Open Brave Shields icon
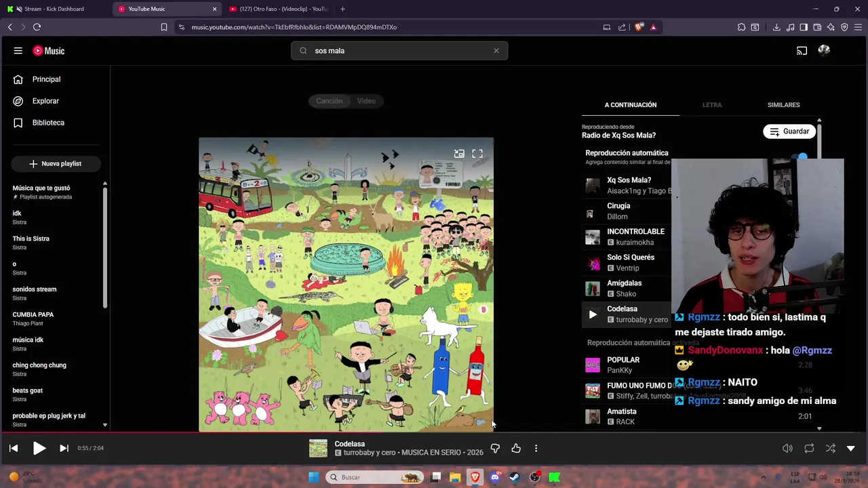The image size is (868, 488). 639,27
